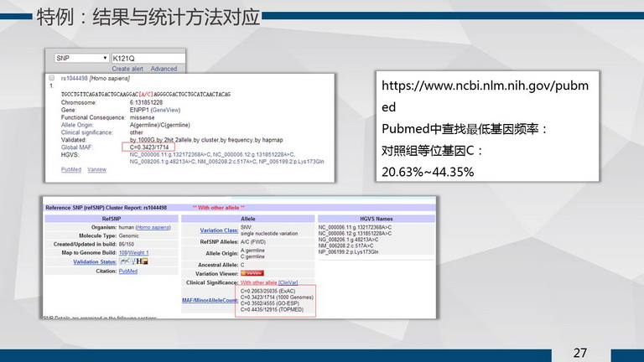Click the Allele Origin label link in search result
Image resolution: width=644 pixels, height=362 pixels.
pyautogui.click(x=77, y=125)
